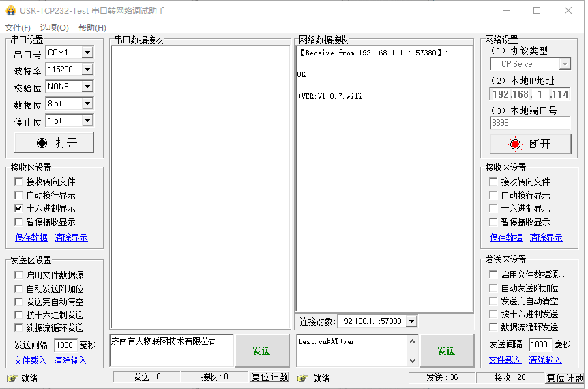This screenshot has width=588, height=389.
Task: Click serial 清除显示 link
Action: (x=71, y=237)
